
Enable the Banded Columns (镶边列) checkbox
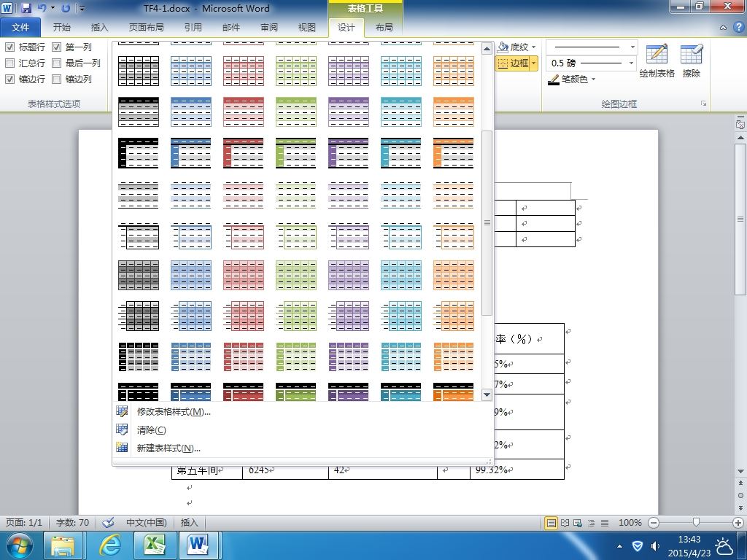57,79
